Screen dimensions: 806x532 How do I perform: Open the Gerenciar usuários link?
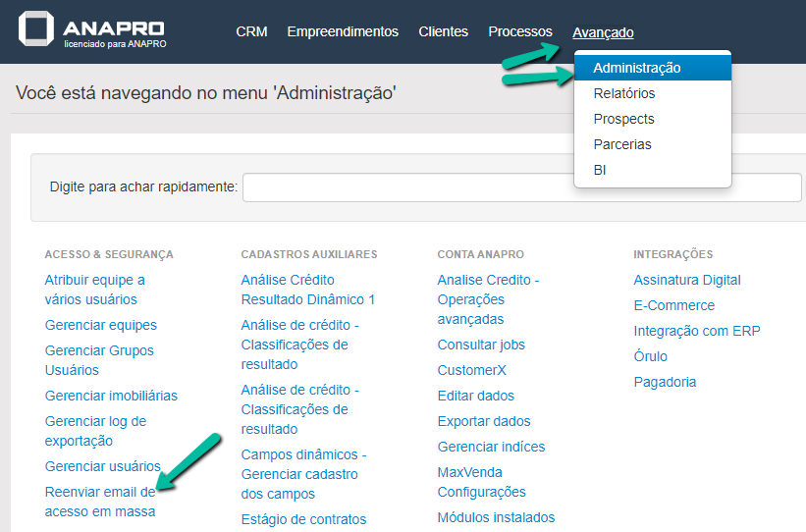pyautogui.click(x=102, y=466)
